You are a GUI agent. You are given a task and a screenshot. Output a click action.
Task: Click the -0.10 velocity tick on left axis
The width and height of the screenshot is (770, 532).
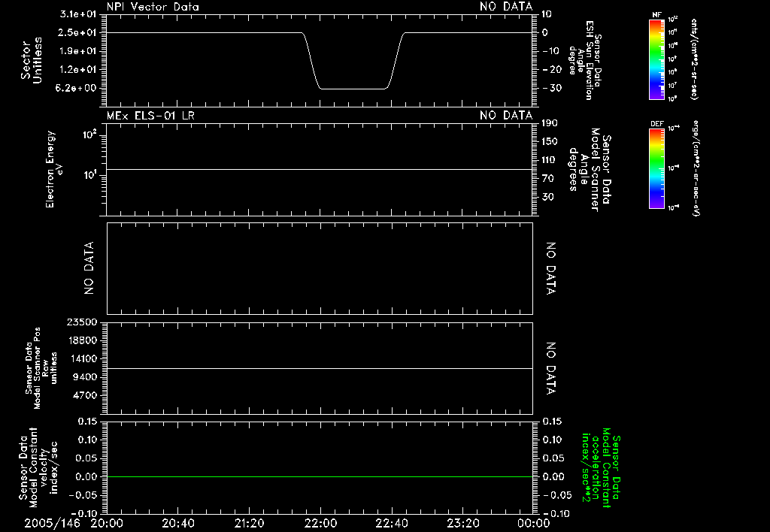tap(83, 513)
